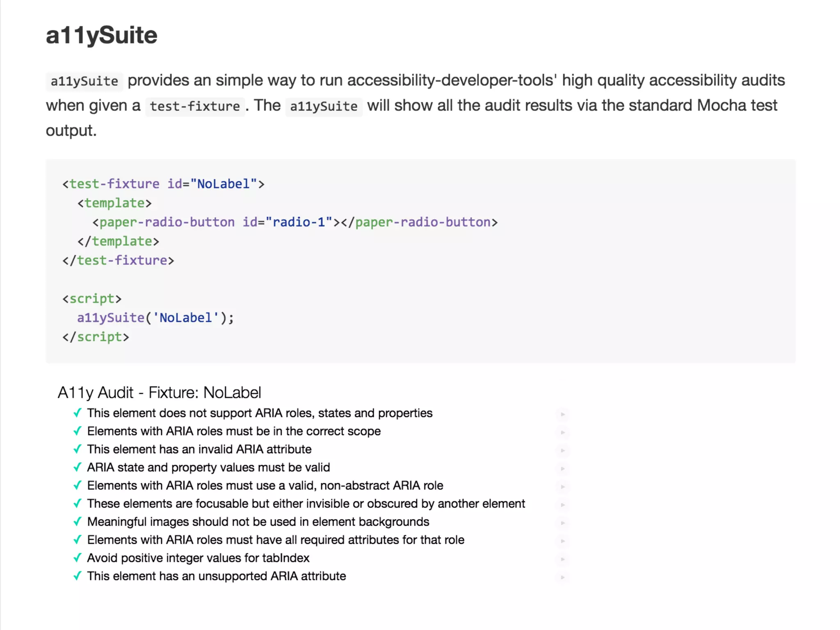Click replay arrow for 'invalid ARIA attribute' test

pyautogui.click(x=563, y=450)
